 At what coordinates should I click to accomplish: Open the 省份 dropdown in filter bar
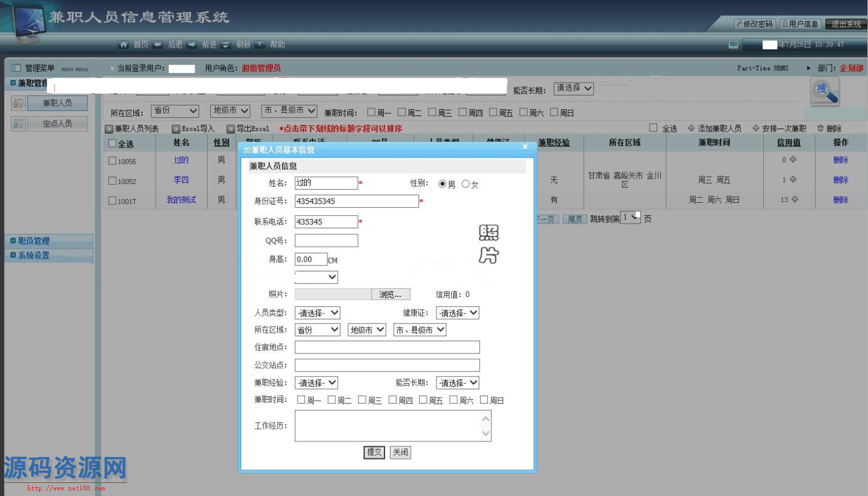[175, 110]
